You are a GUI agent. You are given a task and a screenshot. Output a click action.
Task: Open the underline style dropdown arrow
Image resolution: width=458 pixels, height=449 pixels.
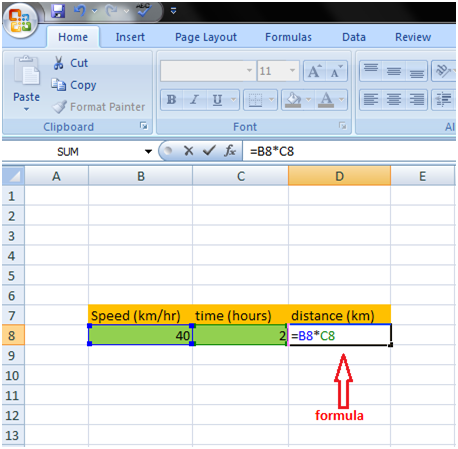[233, 99]
